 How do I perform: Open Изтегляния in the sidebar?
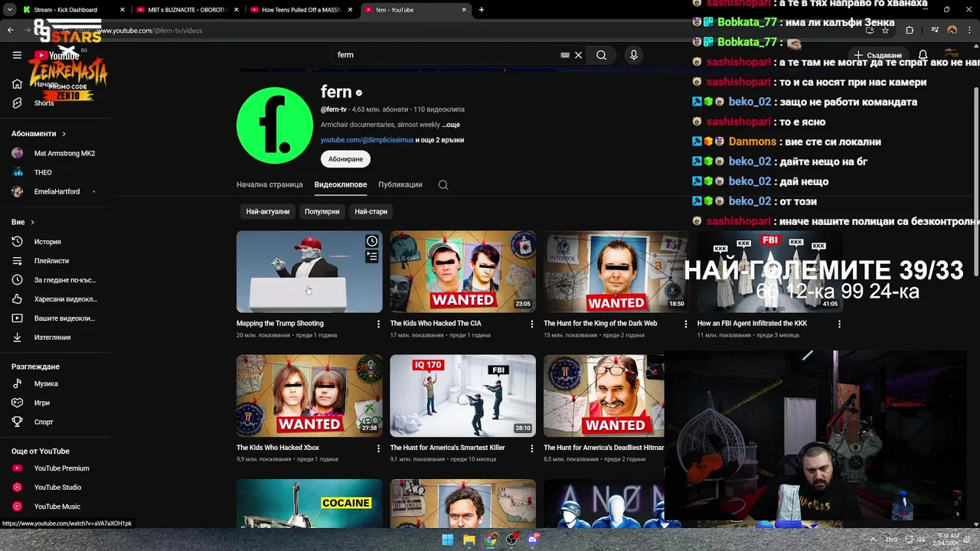(x=55, y=337)
